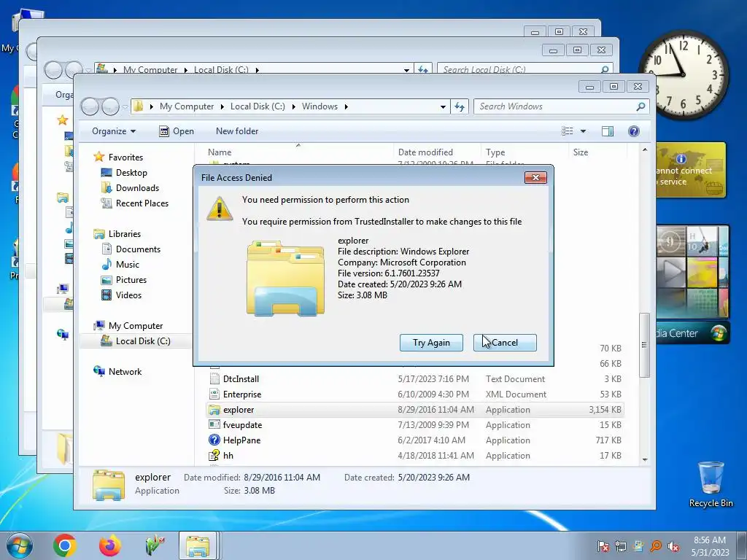Click the scroll up arrow of the file list
The image size is (747, 560).
tap(645, 149)
